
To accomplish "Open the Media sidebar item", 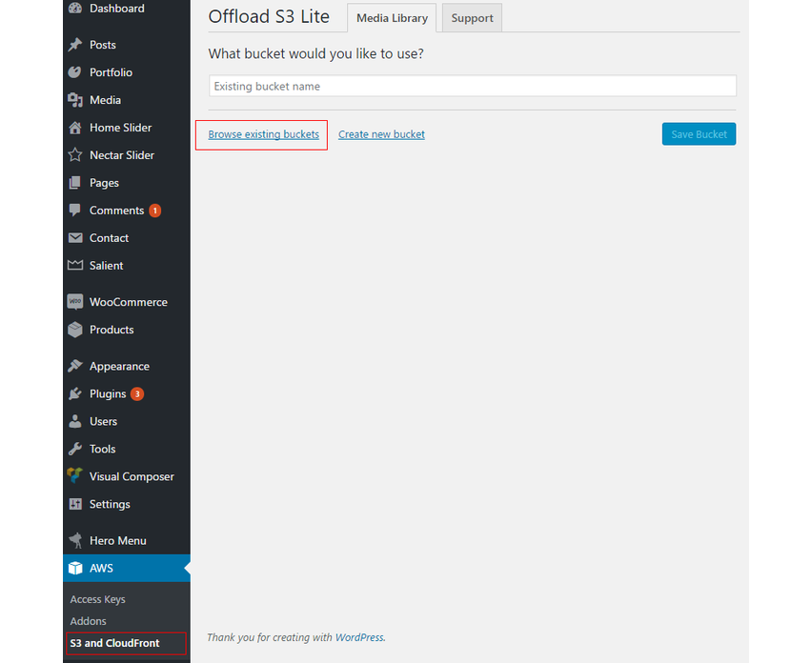I will tap(105, 100).
